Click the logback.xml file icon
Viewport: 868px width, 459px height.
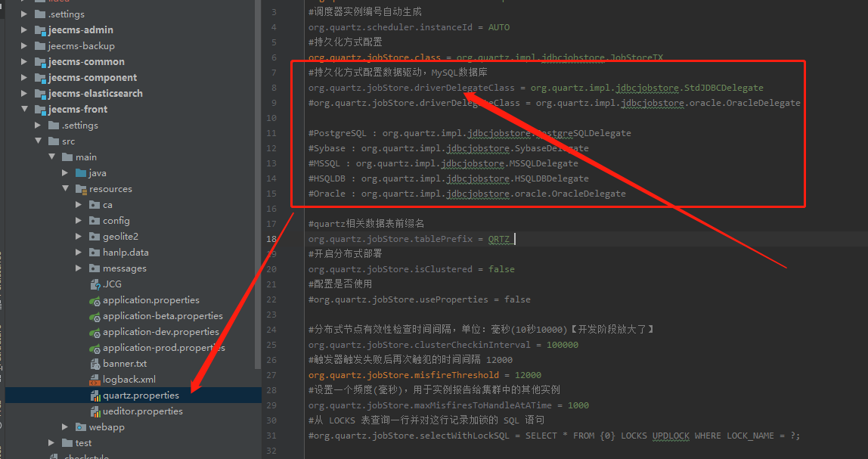coord(95,380)
